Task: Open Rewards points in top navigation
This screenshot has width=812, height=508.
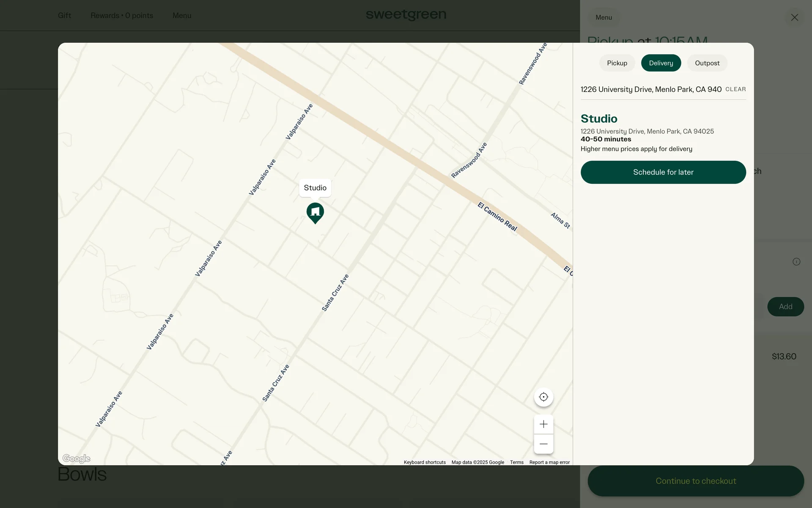Action: pyautogui.click(x=122, y=16)
